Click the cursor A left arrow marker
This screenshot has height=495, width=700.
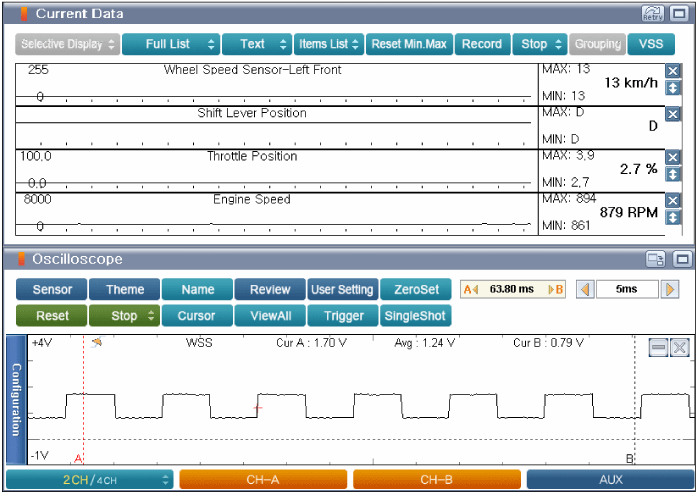point(471,290)
